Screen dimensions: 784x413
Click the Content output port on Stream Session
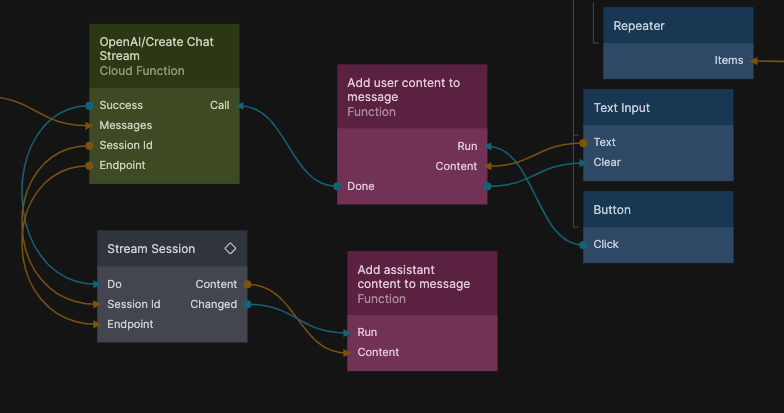click(x=247, y=284)
